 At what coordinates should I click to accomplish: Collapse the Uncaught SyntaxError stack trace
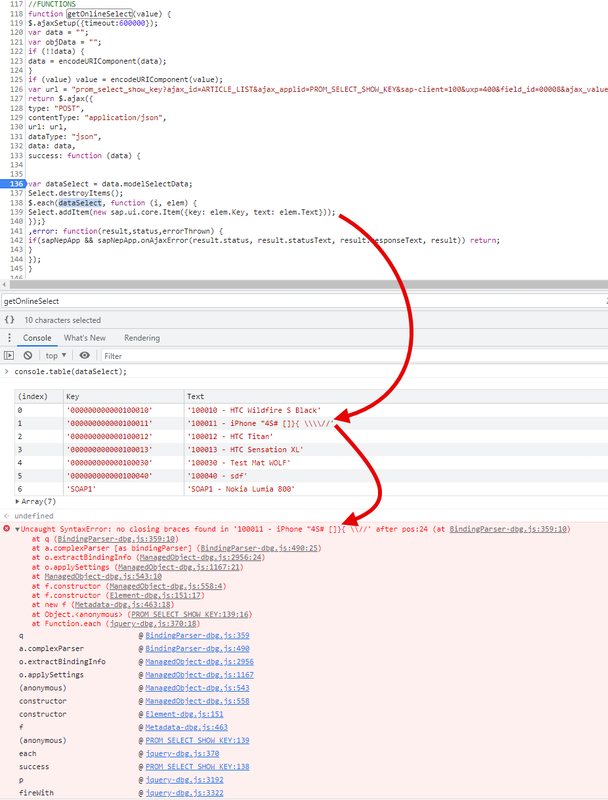(x=17, y=530)
